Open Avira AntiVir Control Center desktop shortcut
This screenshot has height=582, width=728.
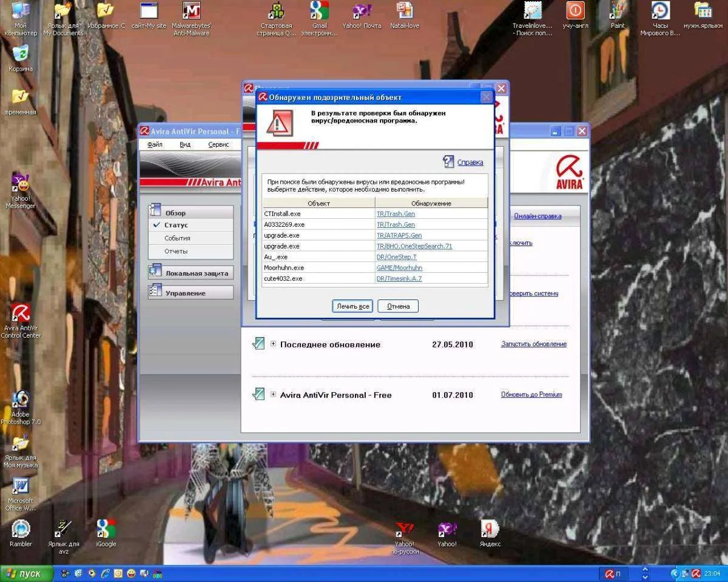pyautogui.click(x=21, y=314)
